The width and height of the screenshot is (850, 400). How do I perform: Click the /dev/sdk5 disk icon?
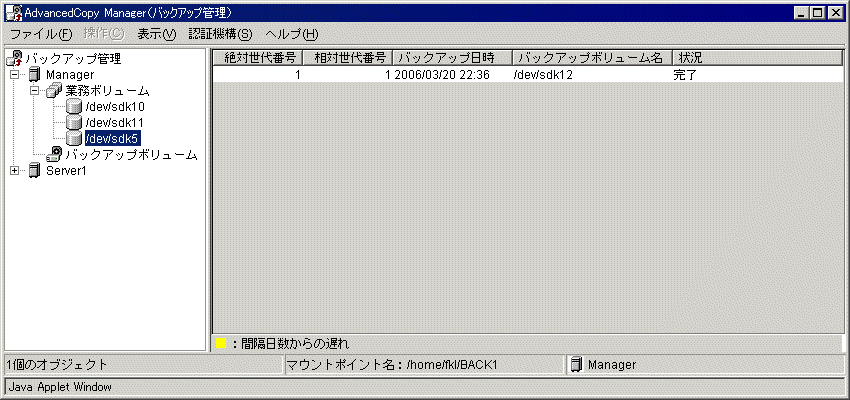click(74, 138)
